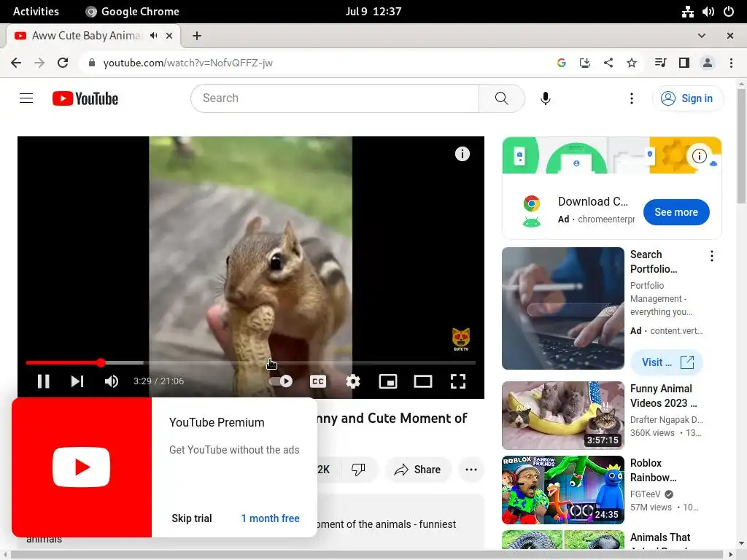Switch to theater mode
The height and width of the screenshot is (560, 747).
[423, 381]
